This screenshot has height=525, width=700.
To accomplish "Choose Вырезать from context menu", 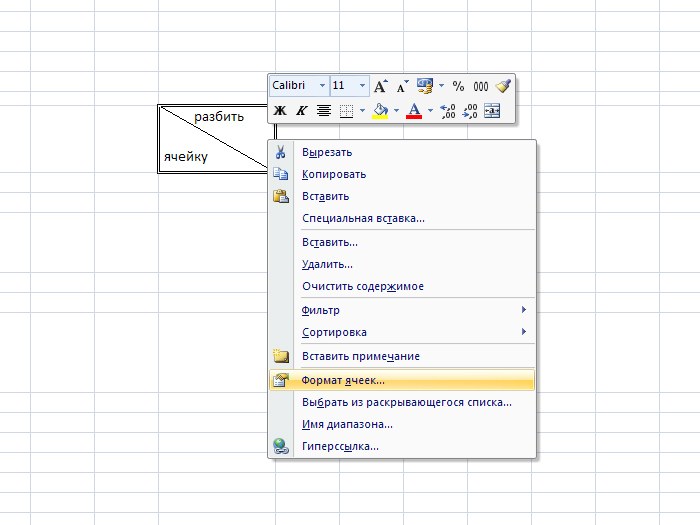I will pyautogui.click(x=402, y=152).
